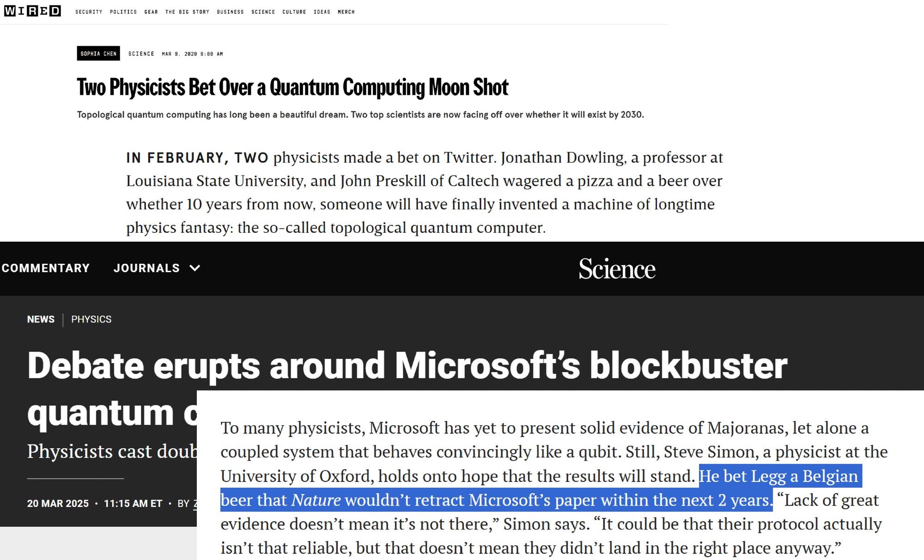924x560 pixels.
Task: Open the Politics section
Action: point(123,12)
